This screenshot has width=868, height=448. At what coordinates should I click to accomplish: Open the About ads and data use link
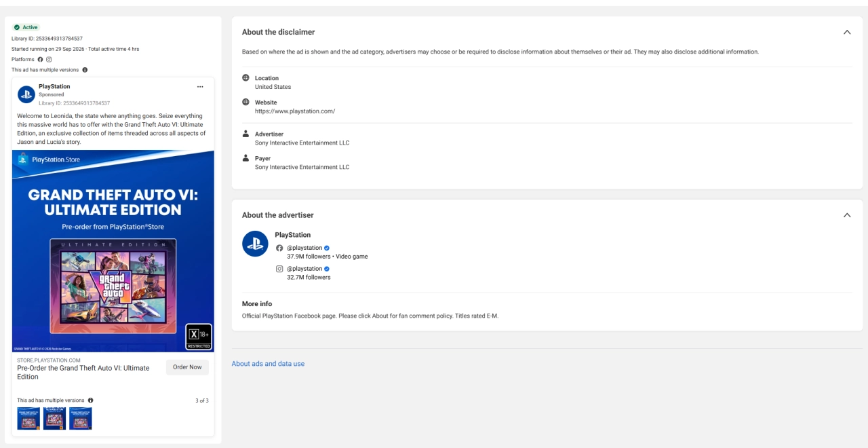point(268,364)
